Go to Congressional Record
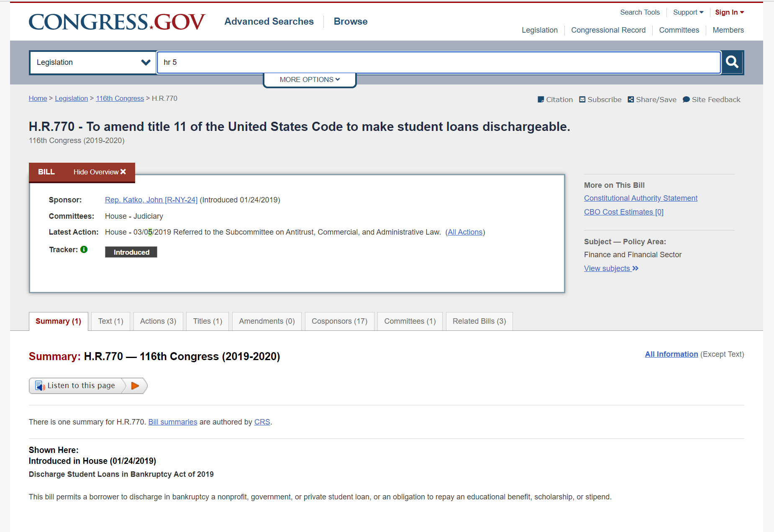Screen dimensions: 774x532 608,30
